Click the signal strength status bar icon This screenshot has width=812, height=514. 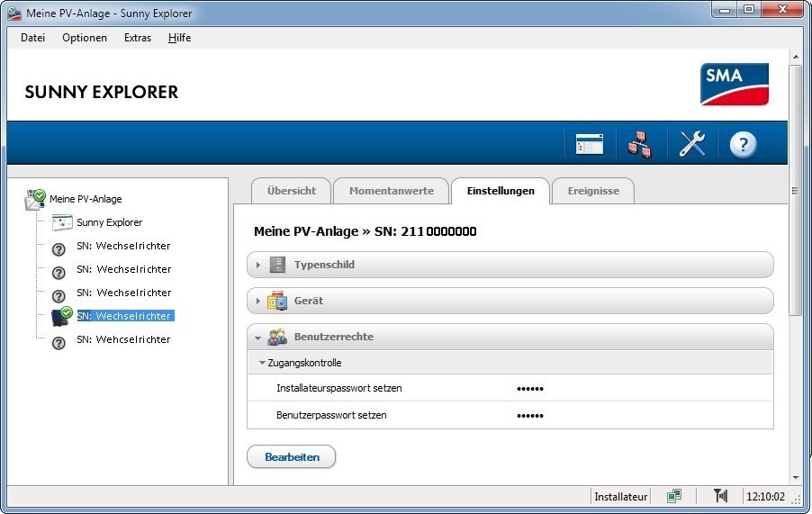click(720, 496)
